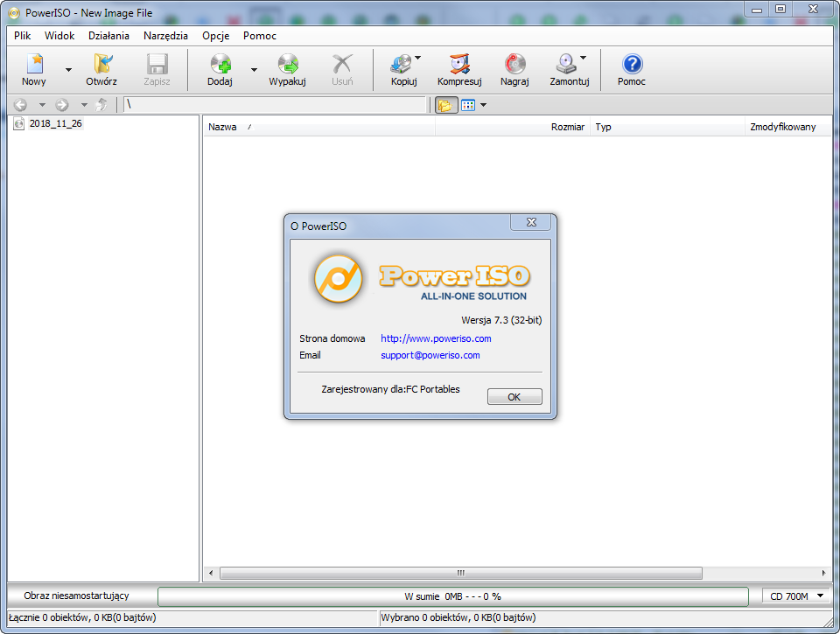The image size is (840, 634).
Task: Click the Dodaj add files icon
Action: (x=220, y=64)
